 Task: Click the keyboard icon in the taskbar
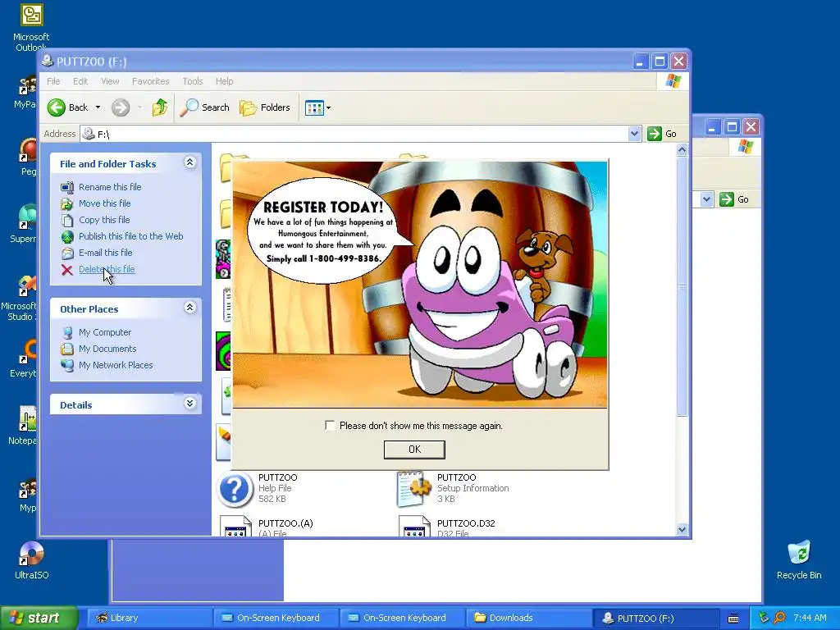[733, 619]
